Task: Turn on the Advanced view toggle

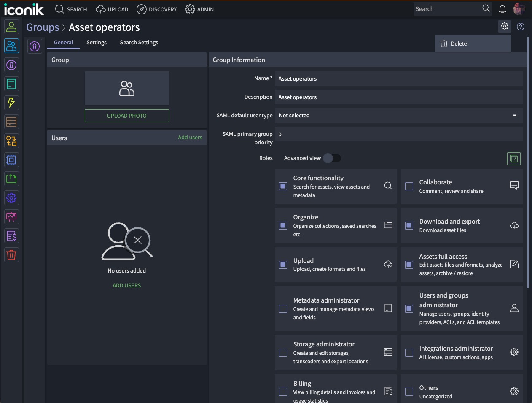Action: point(332,158)
